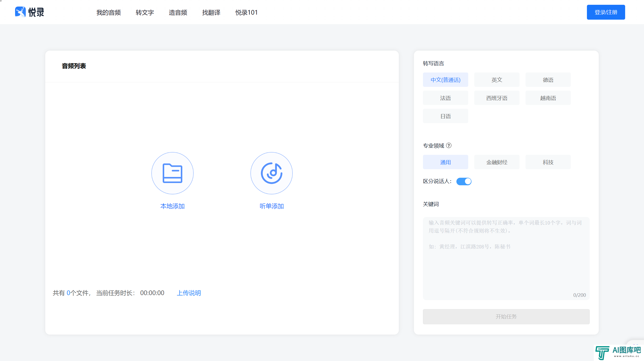Screen dimensions: 644x361
Task: Click the 登录/注册 button
Action: pos(606,12)
